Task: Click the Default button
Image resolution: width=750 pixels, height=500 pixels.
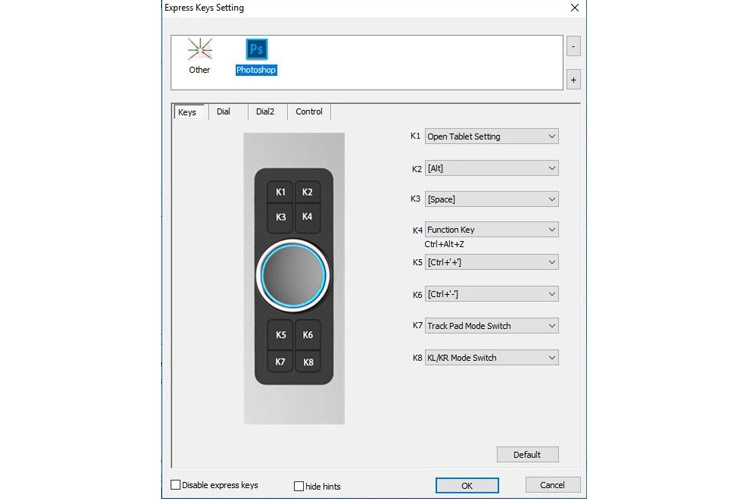Action: (x=528, y=455)
